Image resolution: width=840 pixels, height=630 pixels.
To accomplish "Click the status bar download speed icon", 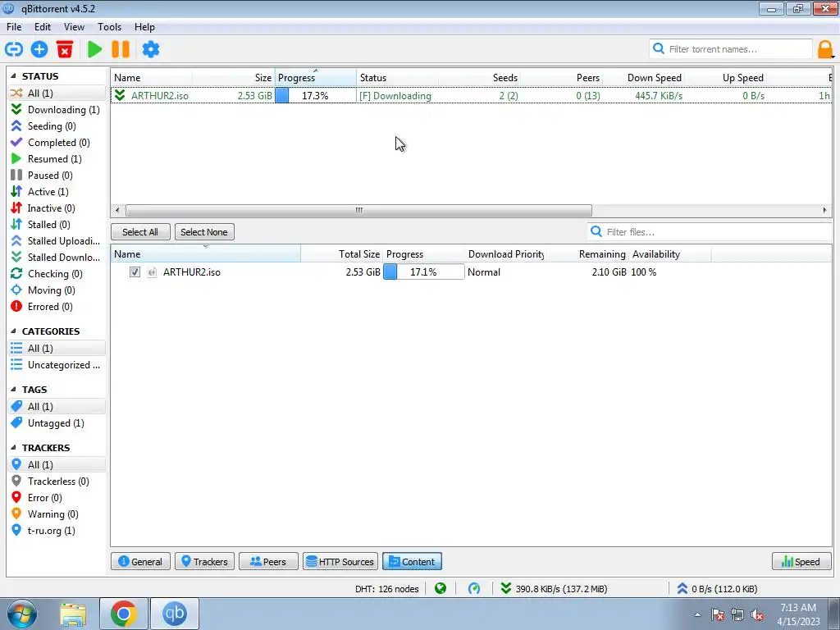I will click(x=505, y=589).
